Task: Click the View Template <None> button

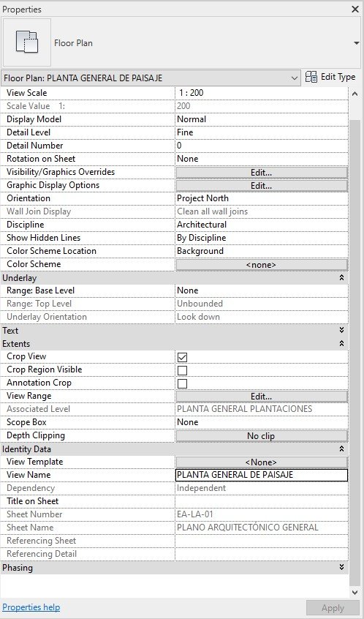Action: pyautogui.click(x=262, y=462)
